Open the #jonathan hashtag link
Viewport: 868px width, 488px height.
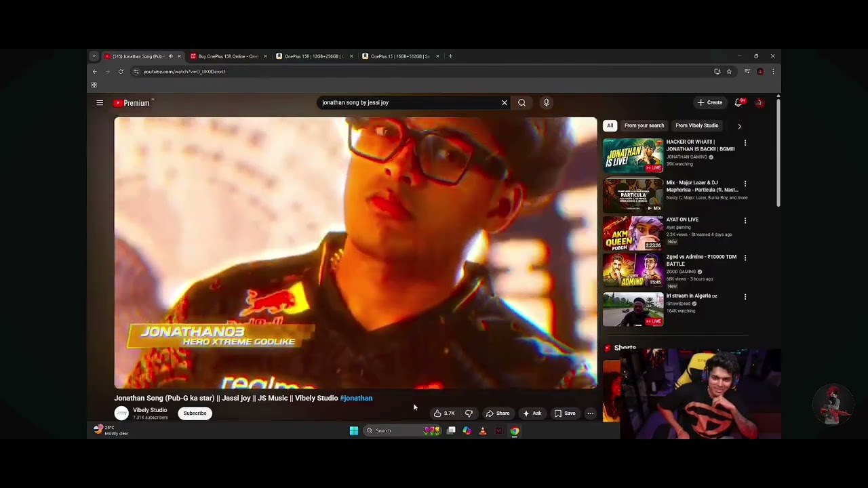[356, 399]
